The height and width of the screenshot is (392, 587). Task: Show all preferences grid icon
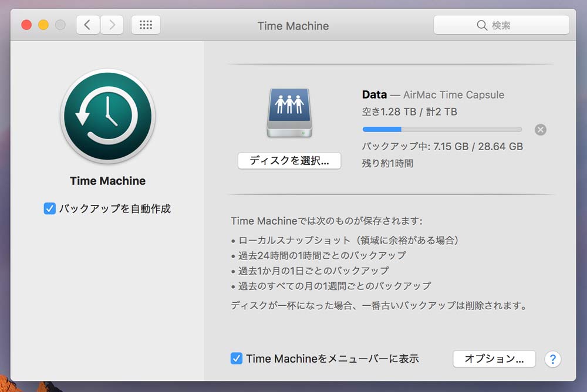pyautogui.click(x=146, y=25)
